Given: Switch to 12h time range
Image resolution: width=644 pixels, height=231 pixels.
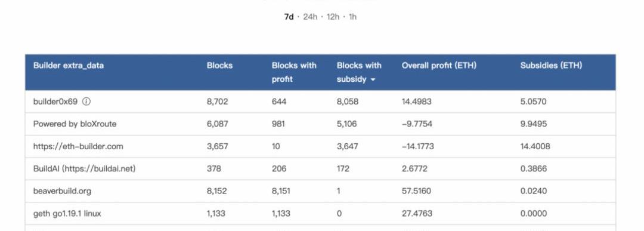Looking at the screenshot, I should coord(333,17).
